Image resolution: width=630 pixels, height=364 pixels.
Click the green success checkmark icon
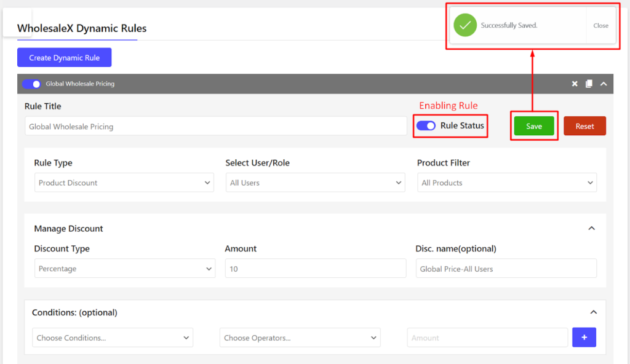[x=465, y=25]
